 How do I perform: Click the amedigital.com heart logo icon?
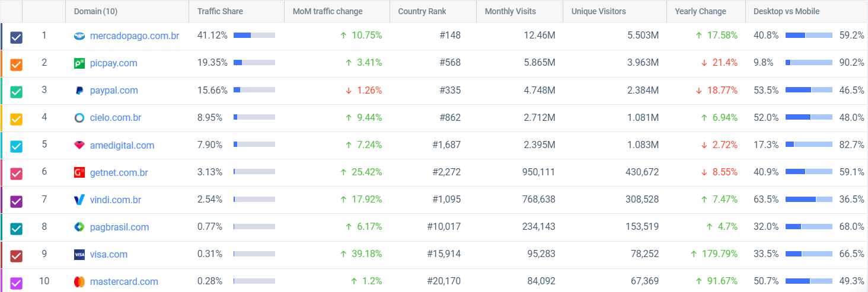79,145
